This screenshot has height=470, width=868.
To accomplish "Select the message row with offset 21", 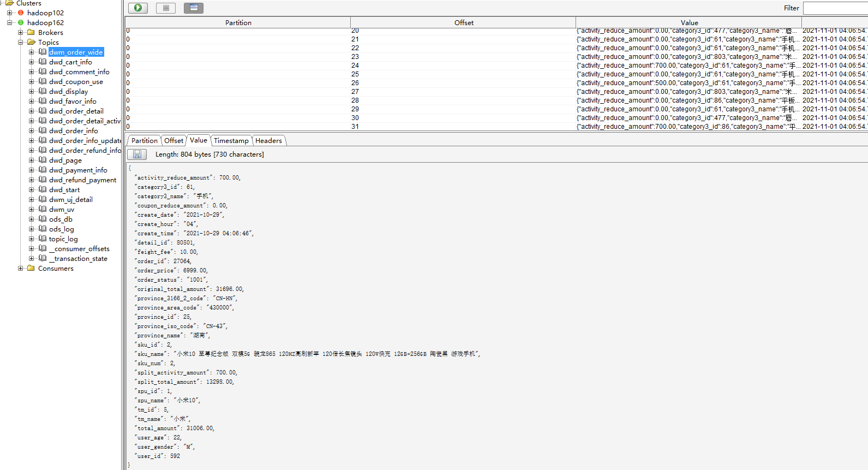I will click(496, 39).
